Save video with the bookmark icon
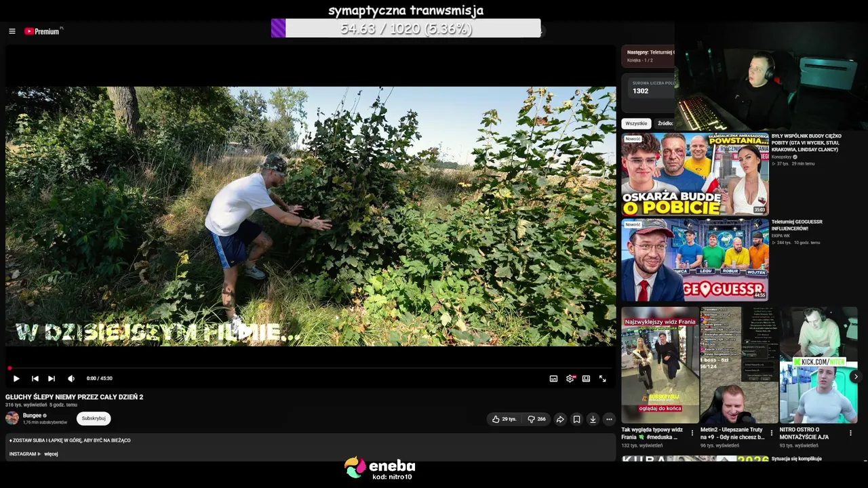 576,420
